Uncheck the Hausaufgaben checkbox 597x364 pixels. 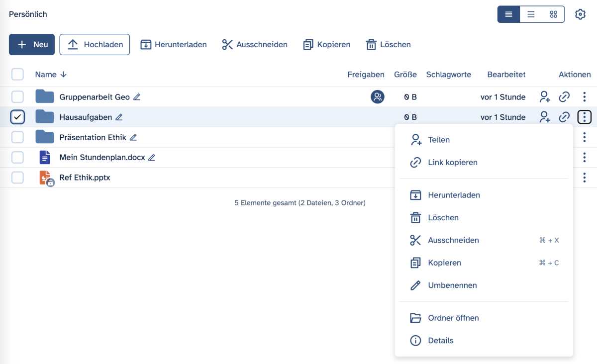point(17,117)
